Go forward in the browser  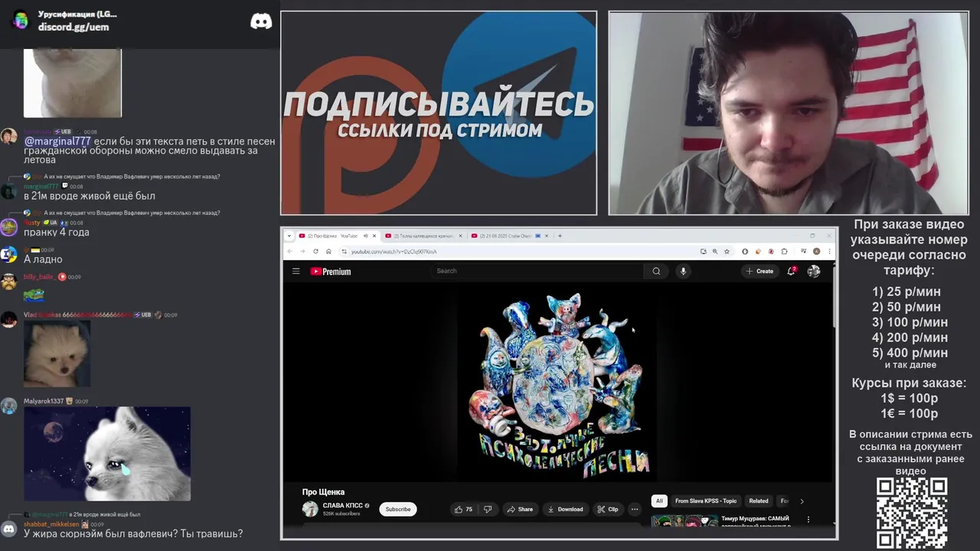pyautogui.click(x=302, y=251)
